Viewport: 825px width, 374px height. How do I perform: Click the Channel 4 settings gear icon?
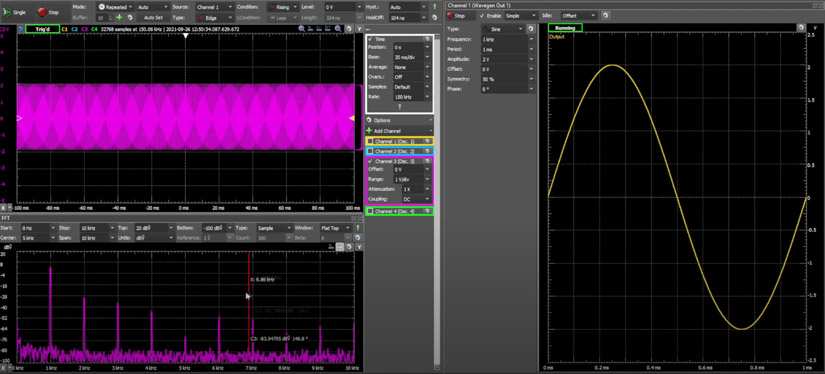[x=427, y=211]
